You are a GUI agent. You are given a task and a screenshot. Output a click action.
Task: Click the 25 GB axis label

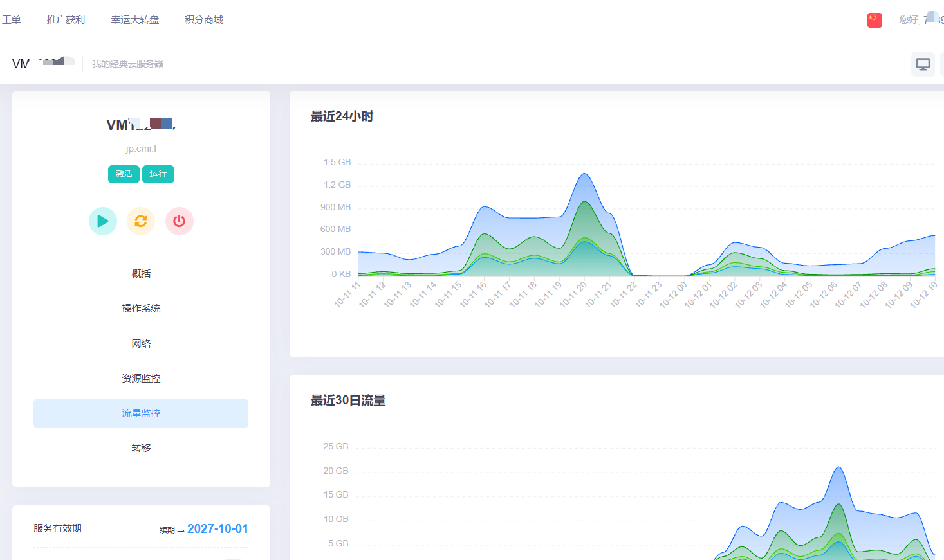pyautogui.click(x=336, y=446)
